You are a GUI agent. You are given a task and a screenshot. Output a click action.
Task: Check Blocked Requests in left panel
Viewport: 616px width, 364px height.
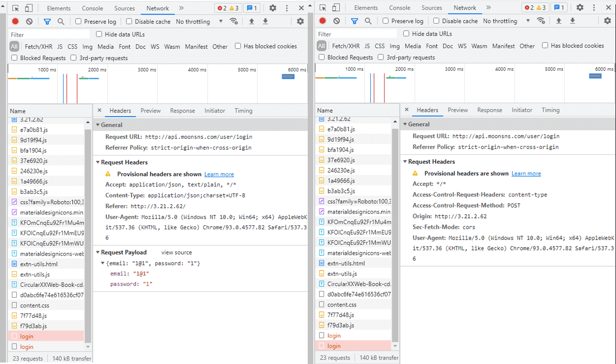(x=15, y=58)
